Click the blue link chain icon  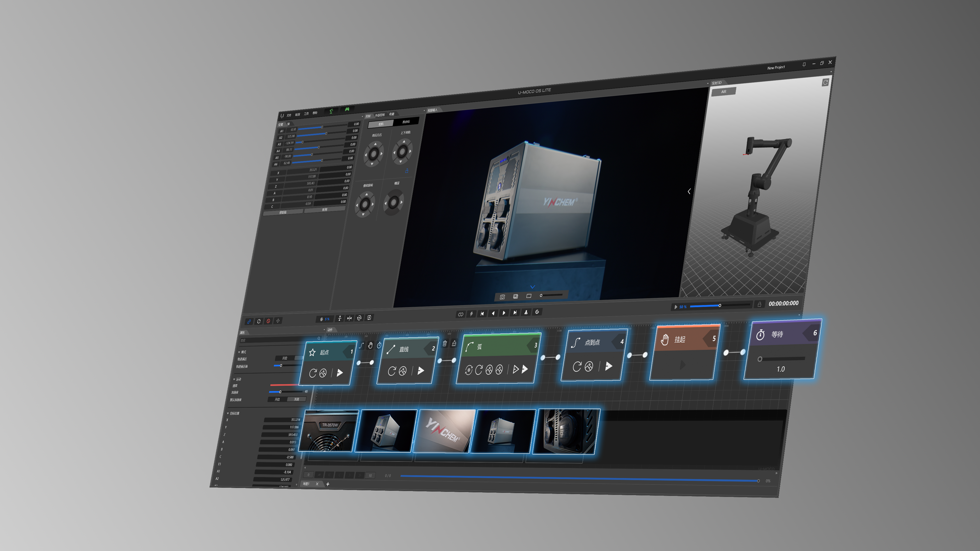[x=249, y=322]
